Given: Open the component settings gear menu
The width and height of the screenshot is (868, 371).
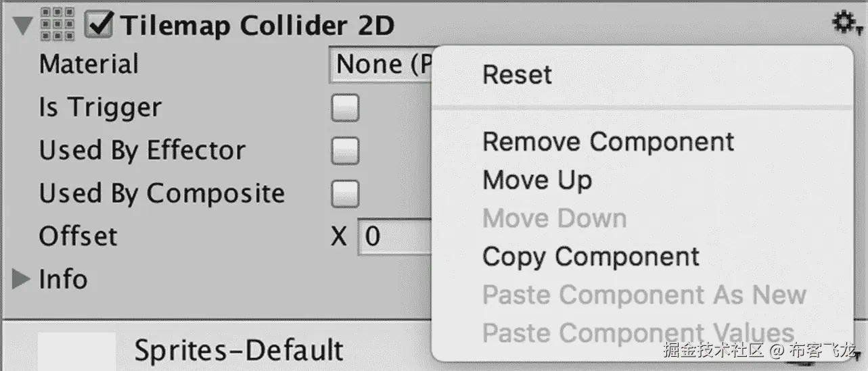Looking at the screenshot, I should tap(843, 24).
